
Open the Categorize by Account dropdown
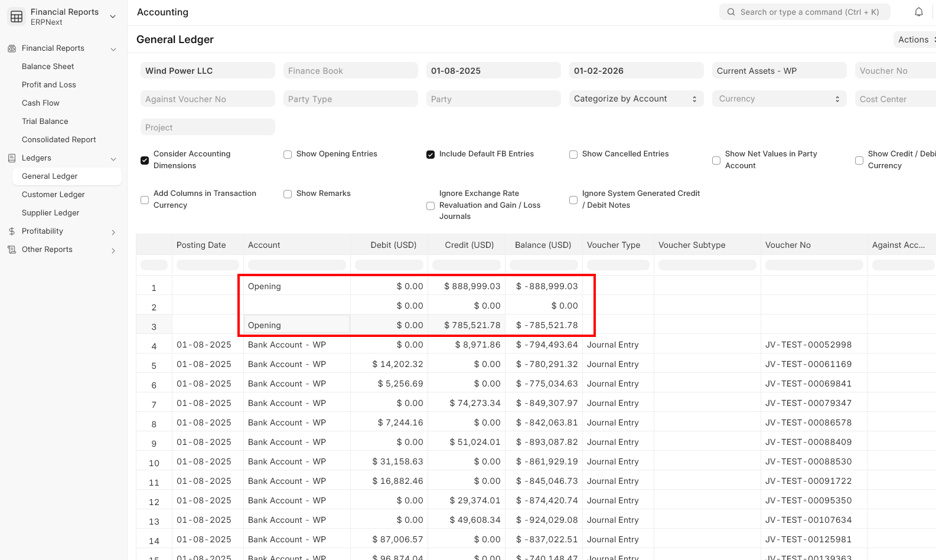(635, 99)
